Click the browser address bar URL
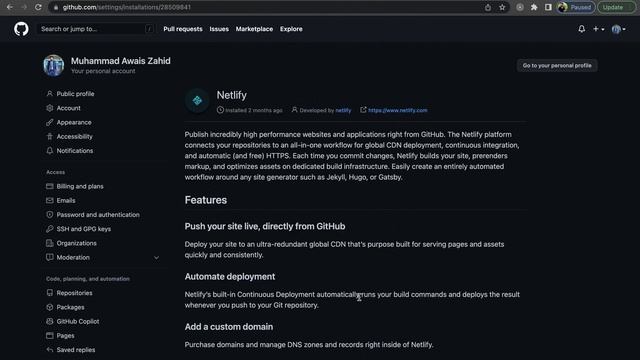The width and height of the screenshot is (640, 360). coord(127,7)
